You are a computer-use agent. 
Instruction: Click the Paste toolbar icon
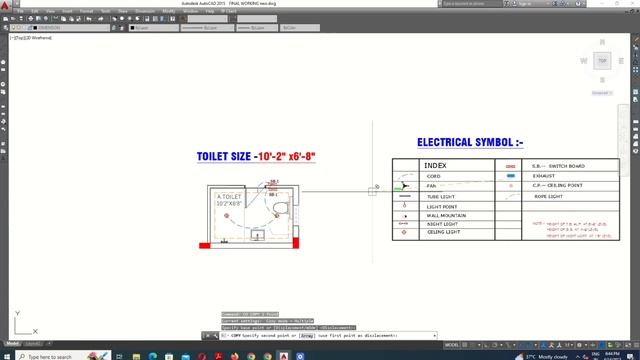point(71,19)
